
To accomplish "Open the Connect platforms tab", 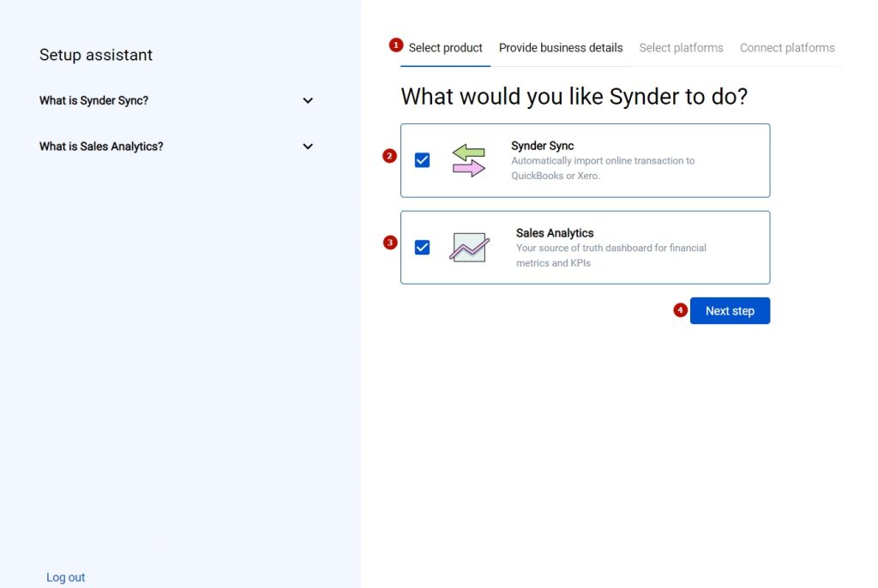I will click(787, 48).
